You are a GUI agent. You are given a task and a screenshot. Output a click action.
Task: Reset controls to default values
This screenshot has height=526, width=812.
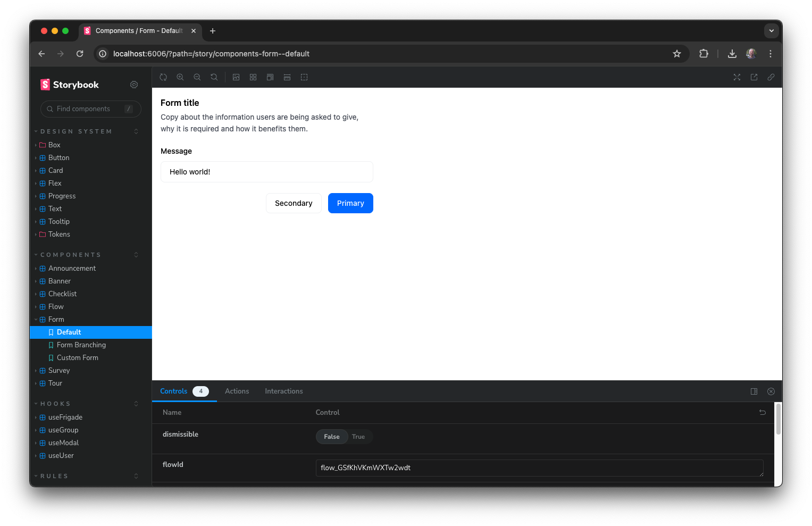click(x=763, y=412)
